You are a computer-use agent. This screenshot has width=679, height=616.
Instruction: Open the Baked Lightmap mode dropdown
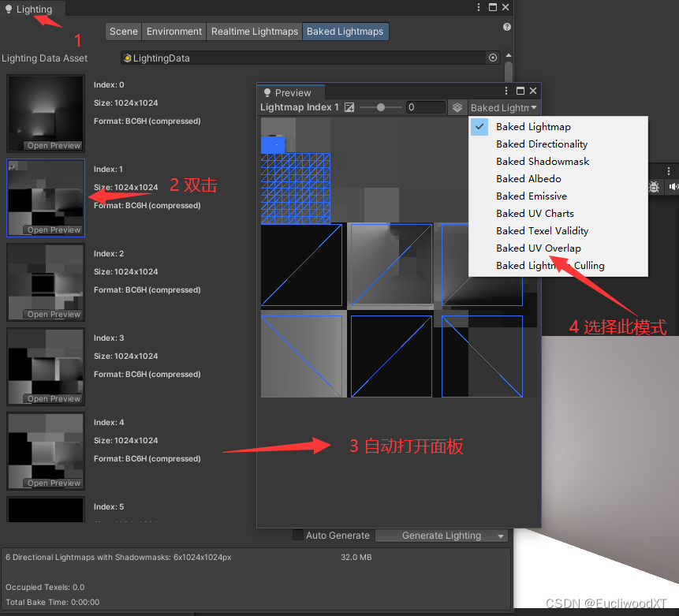tap(504, 107)
